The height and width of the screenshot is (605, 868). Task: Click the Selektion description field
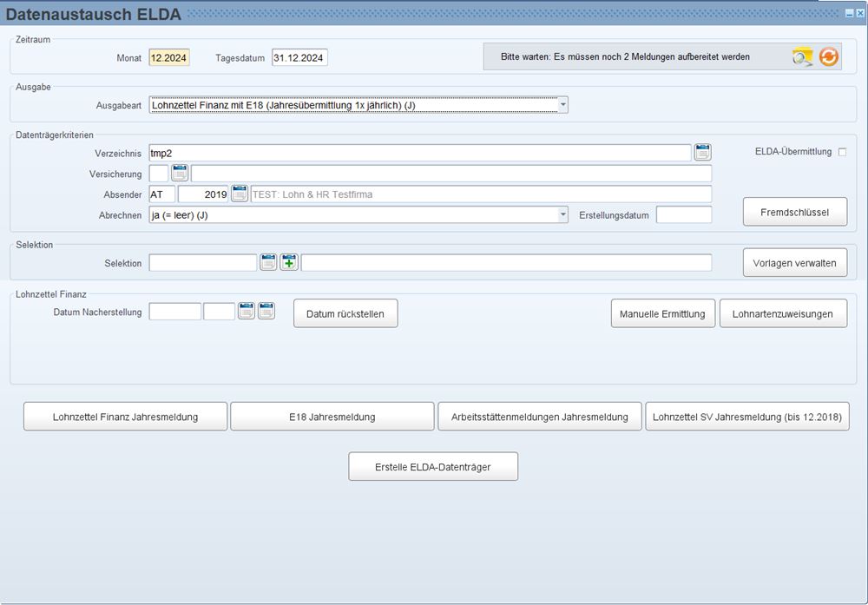(507, 262)
